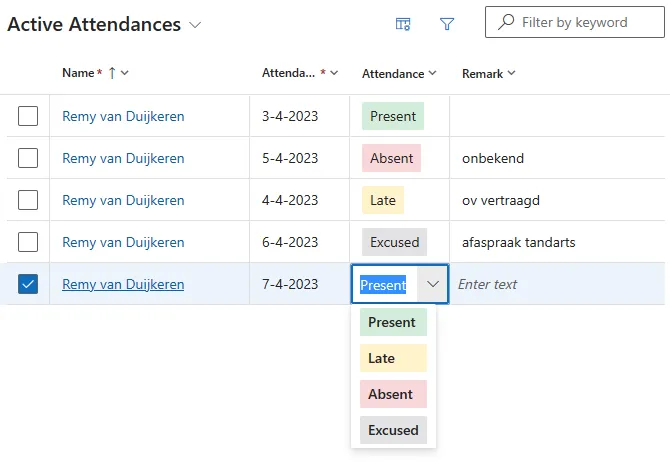Open the Remark column header menu
Image resolution: width=670 pixels, height=462 pixels.
point(511,73)
